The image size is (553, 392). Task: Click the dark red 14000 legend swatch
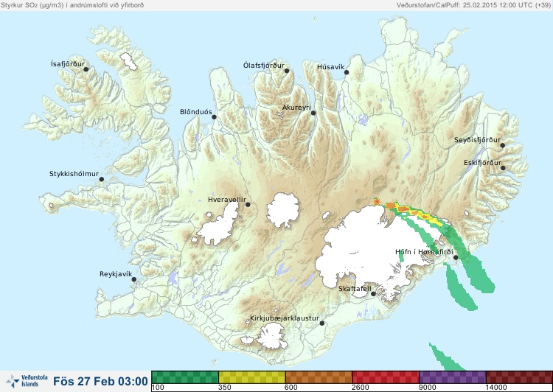click(519, 377)
